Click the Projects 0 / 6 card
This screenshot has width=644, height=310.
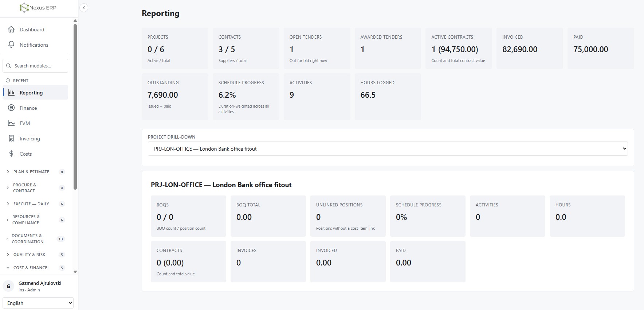[x=175, y=48]
